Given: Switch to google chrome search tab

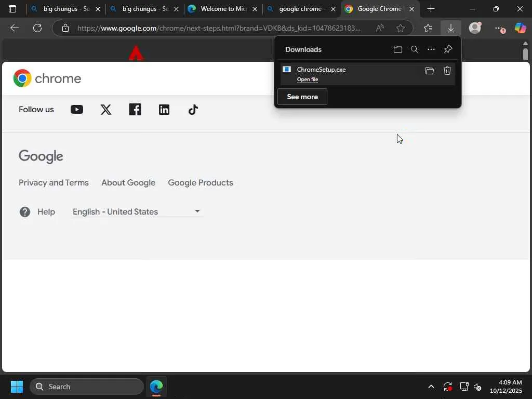Looking at the screenshot, I should click(301, 9).
